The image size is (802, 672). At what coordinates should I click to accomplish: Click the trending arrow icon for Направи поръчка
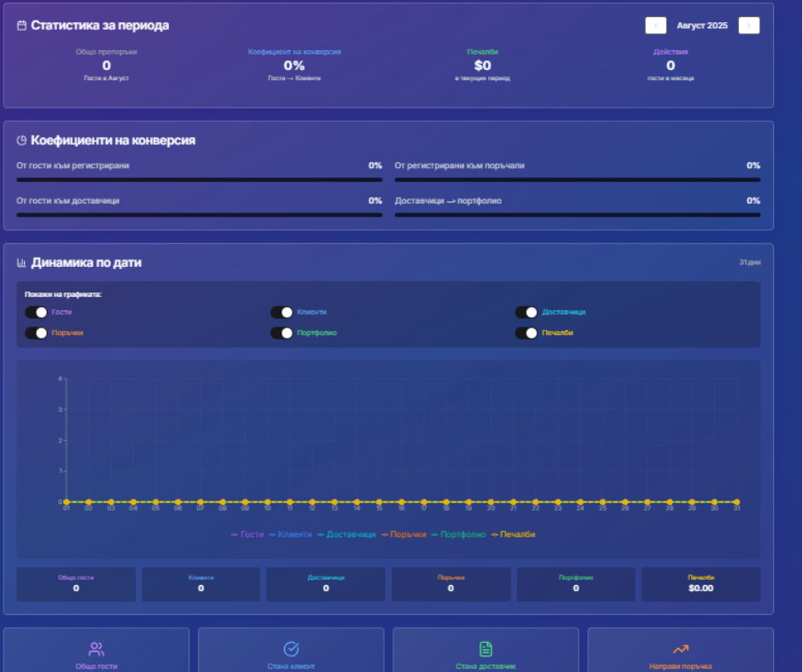click(x=680, y=650)
